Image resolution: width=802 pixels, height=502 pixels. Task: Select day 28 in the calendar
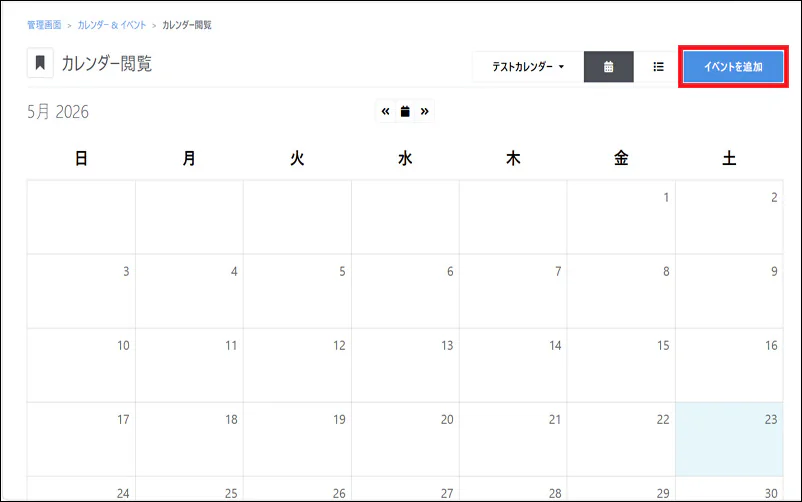(513, 489)
